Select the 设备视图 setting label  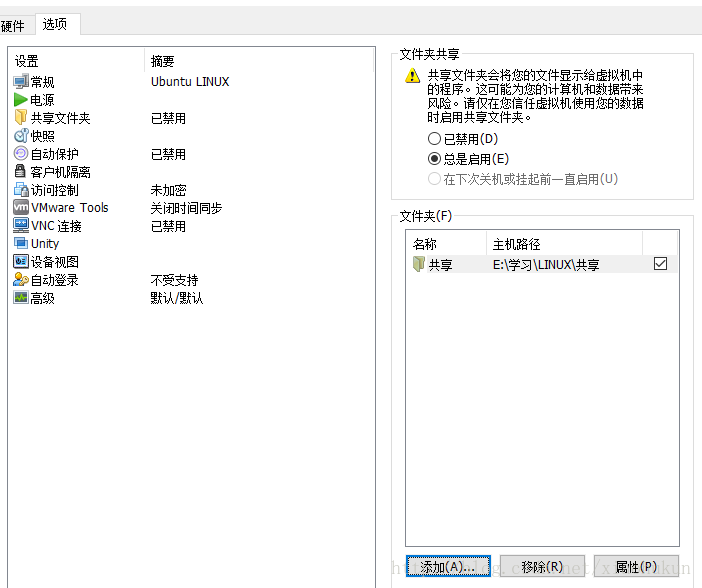pos(55,262)
